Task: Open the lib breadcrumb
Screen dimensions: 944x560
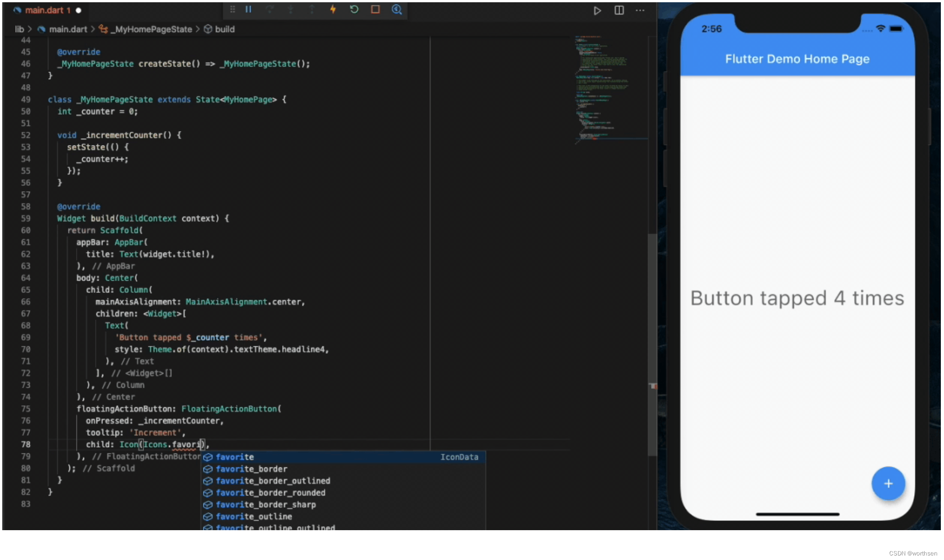Action: (19, 29)
